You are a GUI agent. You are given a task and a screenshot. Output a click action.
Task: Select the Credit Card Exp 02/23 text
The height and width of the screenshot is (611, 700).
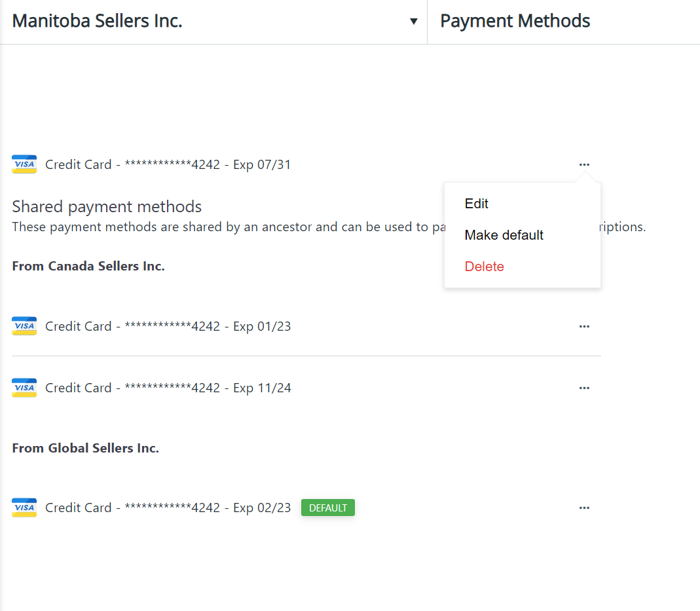[x=168, y=508]
